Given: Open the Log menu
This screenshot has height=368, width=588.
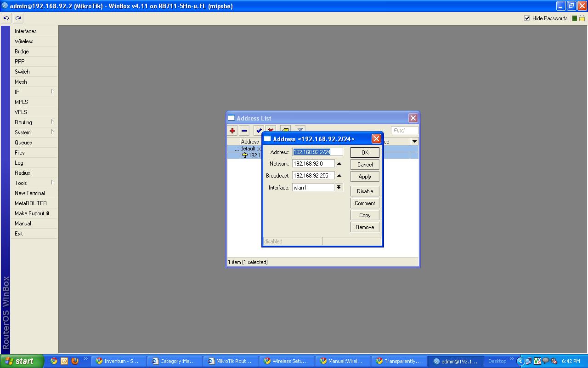Looking at the screenshot, I should coord(34,163).
